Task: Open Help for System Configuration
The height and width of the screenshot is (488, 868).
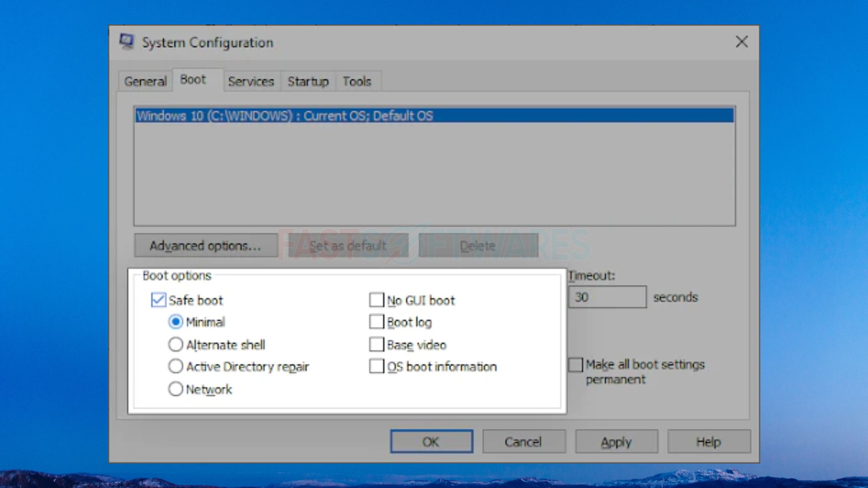Action: (709, 441)
